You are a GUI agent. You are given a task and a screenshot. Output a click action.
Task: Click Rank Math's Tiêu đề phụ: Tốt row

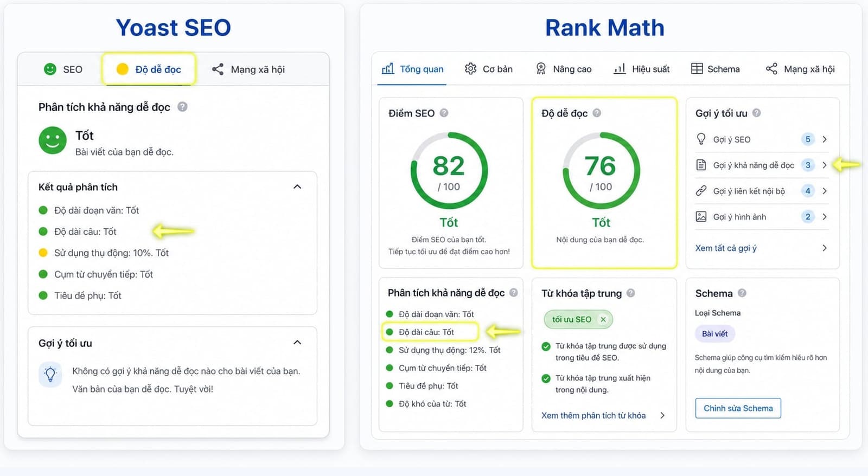[422, 386]
